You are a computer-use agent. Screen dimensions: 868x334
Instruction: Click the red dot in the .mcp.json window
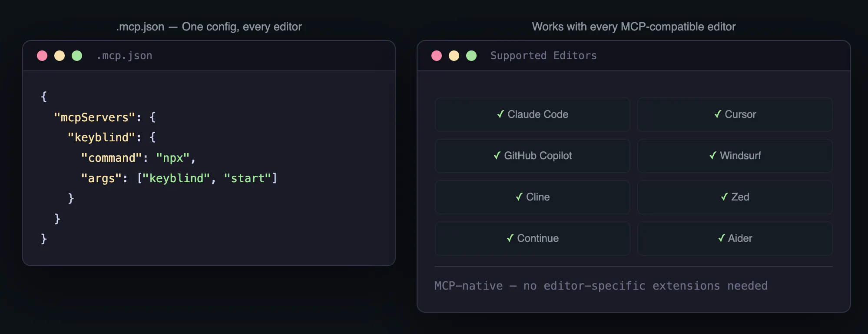pyautogui.click(x=42, y=56)
